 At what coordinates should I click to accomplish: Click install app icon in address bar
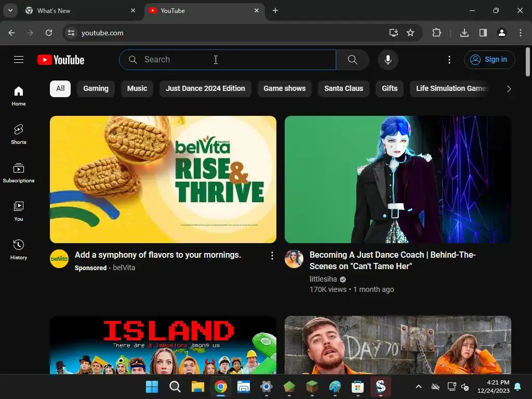point(393,33)
